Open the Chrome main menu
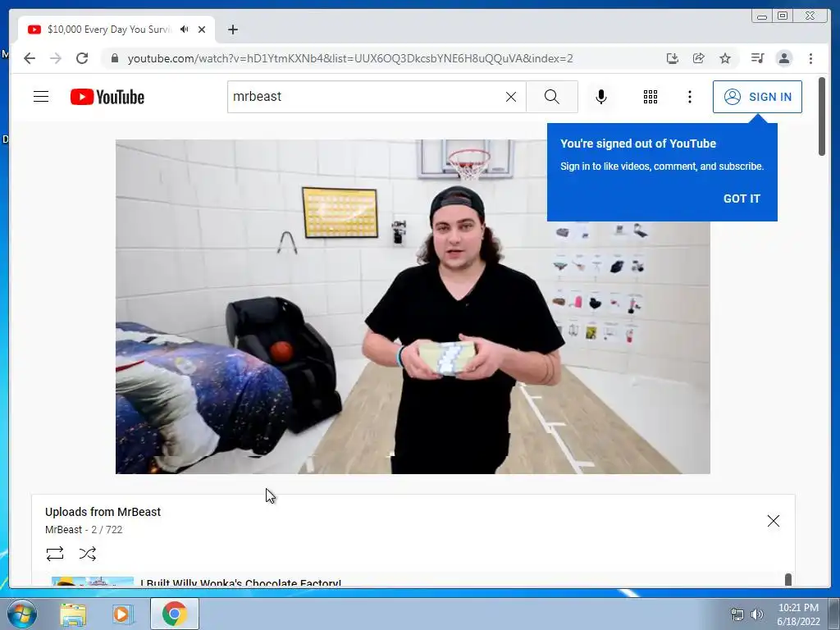The height and width of the screenshot is (630, 840). [810, 58]
